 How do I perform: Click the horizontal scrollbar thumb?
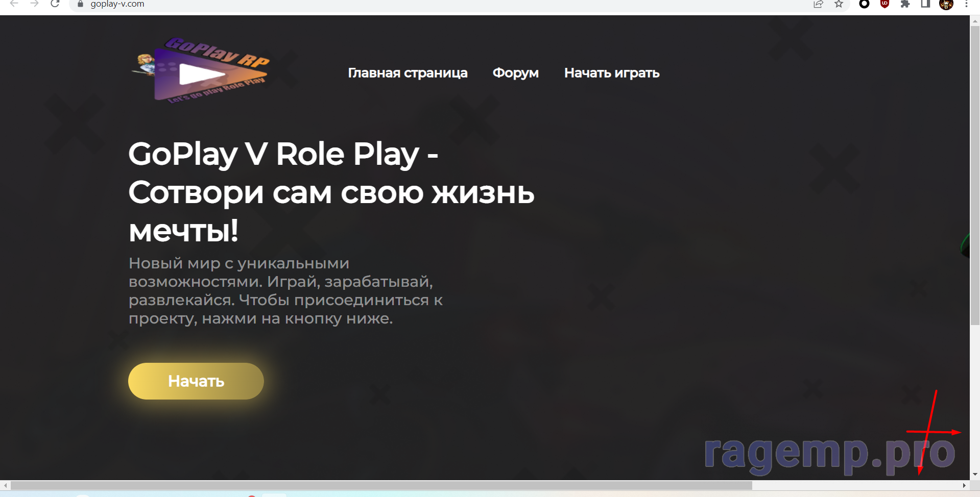click(381, 485)
